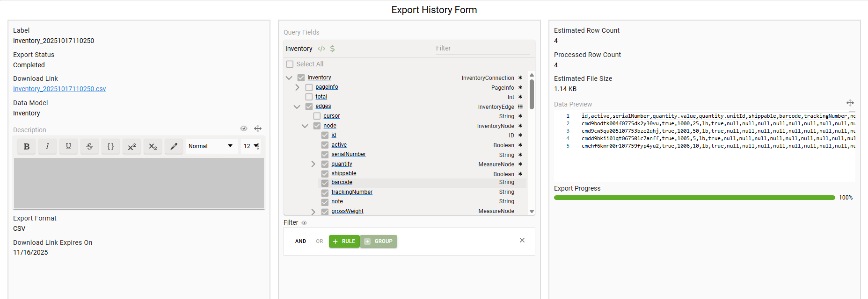Image resolution: width=868 pixels, height=299 pixels.
Task: Open the highlighter color tool
Action: tap(174, 147)
